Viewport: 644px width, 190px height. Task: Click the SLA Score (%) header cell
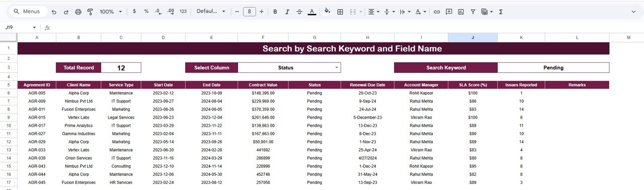tap(472, 85)
